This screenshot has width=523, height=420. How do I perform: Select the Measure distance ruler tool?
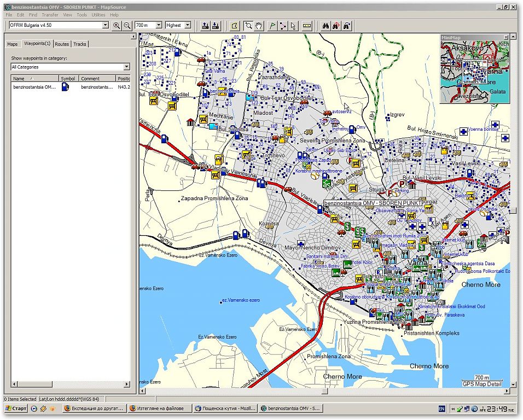tap(307, 25)
